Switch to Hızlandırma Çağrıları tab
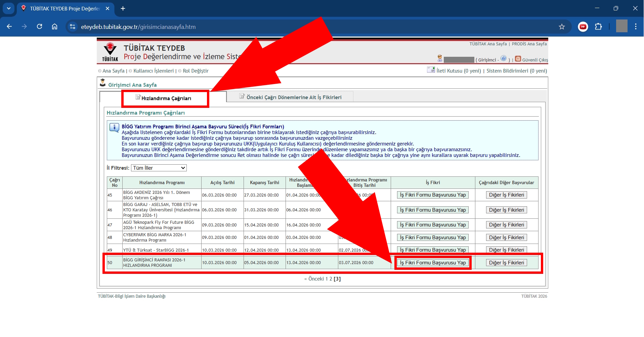This screenshot has height=337, width=644. [166, 98]
